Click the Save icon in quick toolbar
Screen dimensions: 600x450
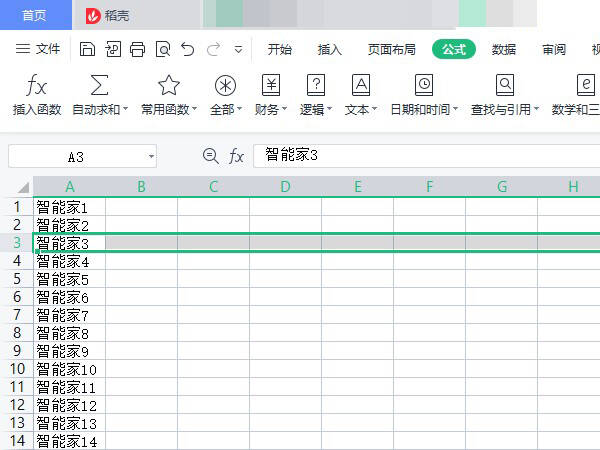coord(87,49)
